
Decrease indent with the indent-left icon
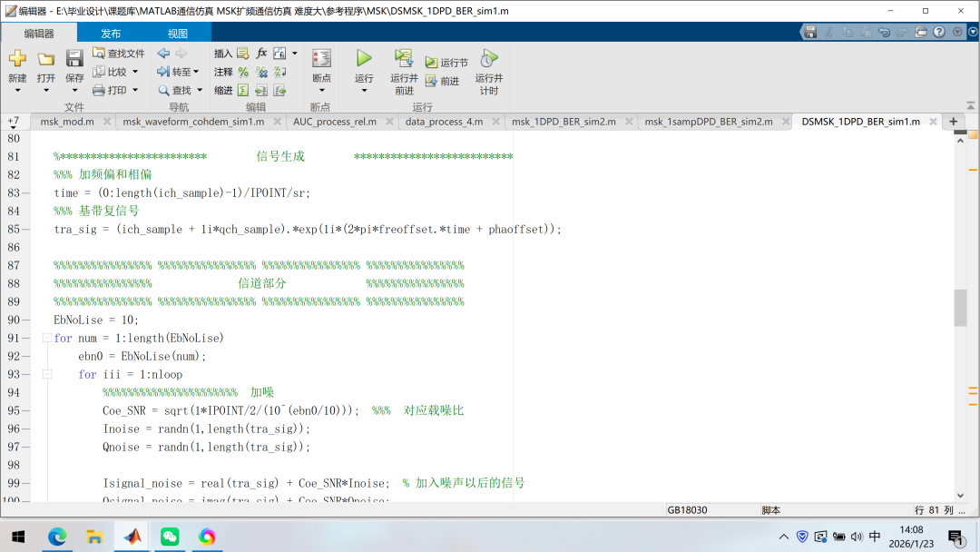pos(279,91)
